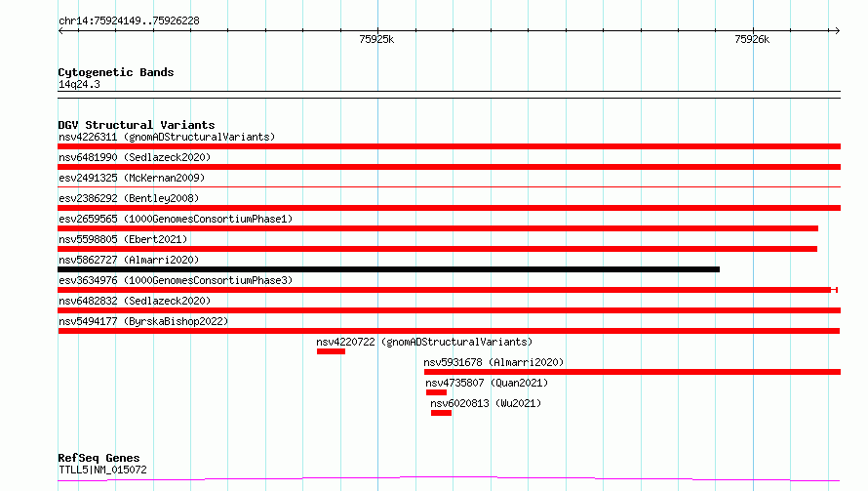
Task: Select the small red bar under nsv6020813
Action: [441, 413]
